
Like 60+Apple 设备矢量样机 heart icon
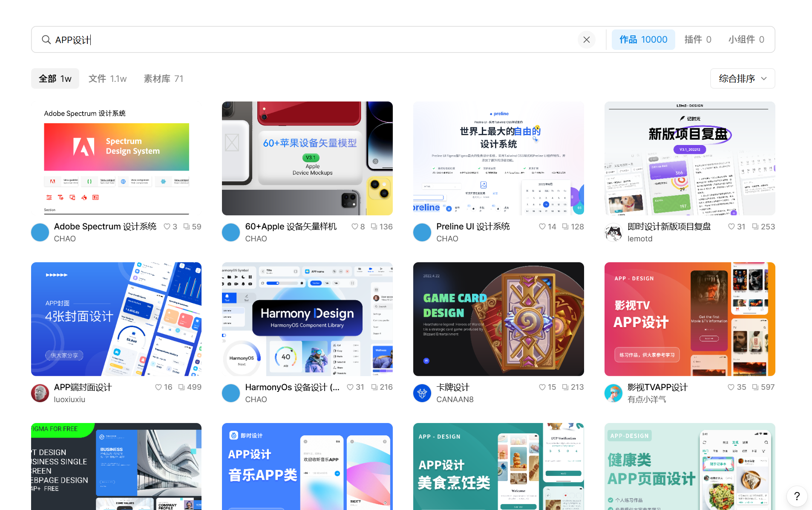[354, 226]
